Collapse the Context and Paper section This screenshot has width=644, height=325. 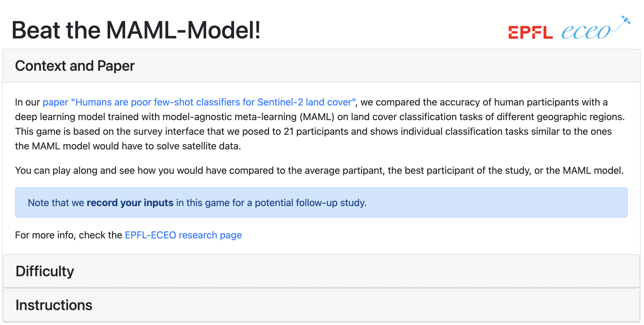tap(75, 66)
